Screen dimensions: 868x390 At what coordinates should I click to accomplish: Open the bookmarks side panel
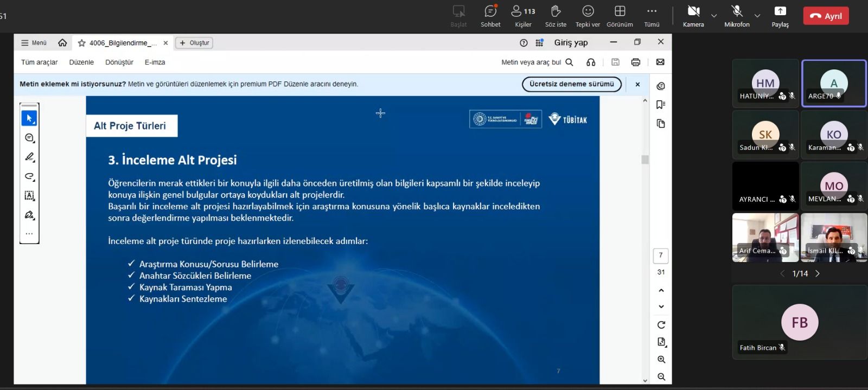pyautogui.click(x=661, y=105)
